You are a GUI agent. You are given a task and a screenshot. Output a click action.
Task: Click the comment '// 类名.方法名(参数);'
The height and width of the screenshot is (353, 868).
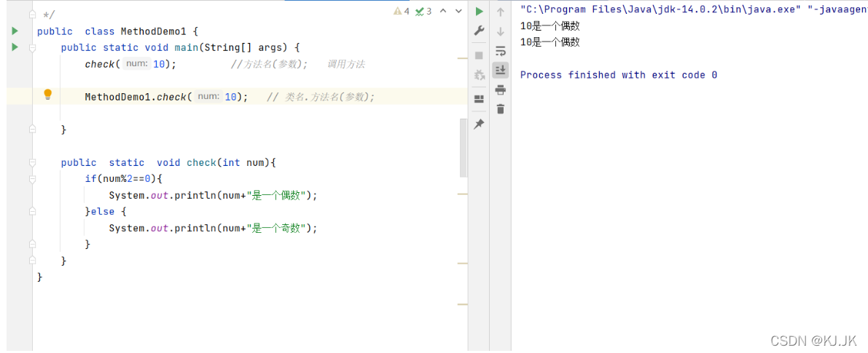(x=321, y=97)
